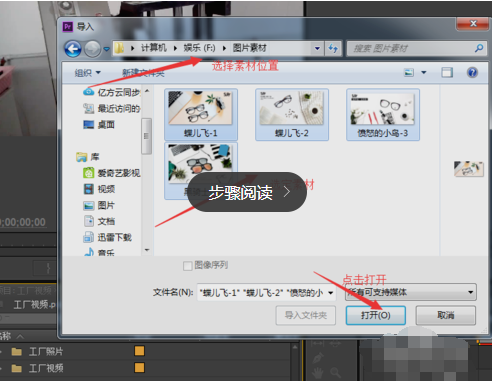Viewport: 492px width, 381px height.
Task: Change view via the view mode icon
Action: click(409, 72)
